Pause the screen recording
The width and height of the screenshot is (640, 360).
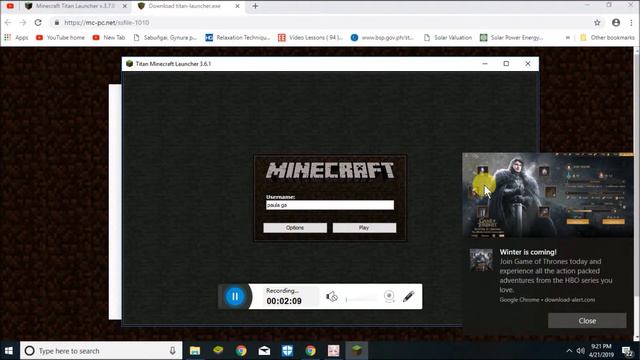235,296
